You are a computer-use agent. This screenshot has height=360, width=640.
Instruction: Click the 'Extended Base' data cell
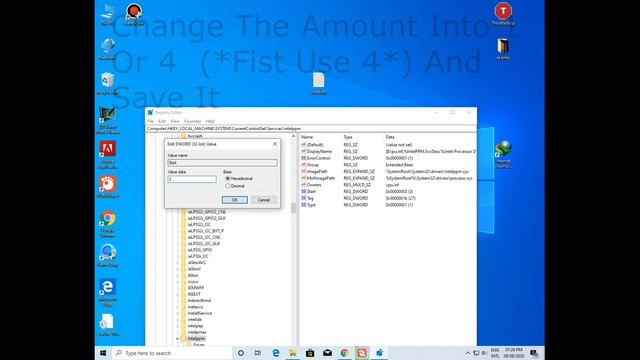click(399, 165)
